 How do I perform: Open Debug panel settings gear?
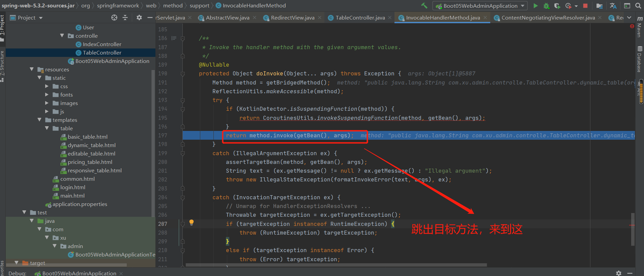(618, 273)
